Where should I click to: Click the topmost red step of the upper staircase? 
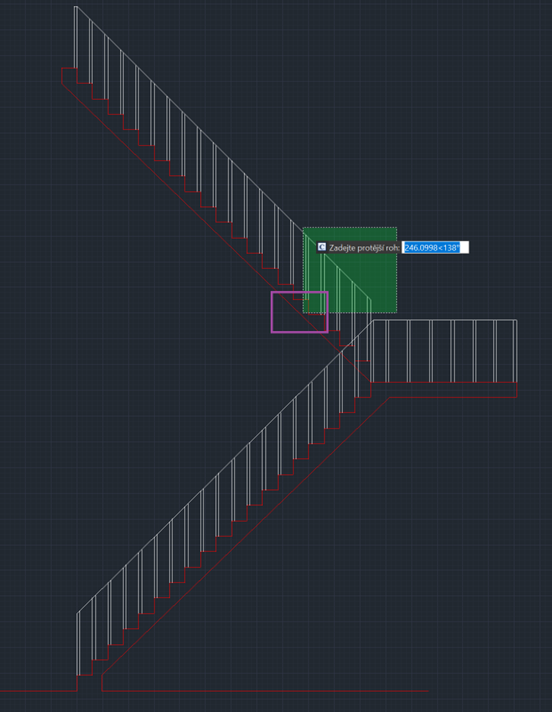69,68
